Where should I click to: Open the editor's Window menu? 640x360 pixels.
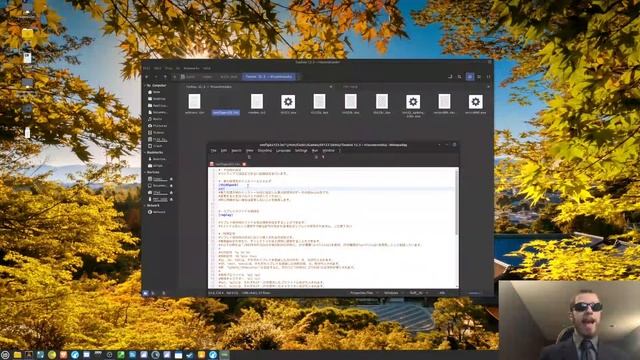[x=329, y=151]
